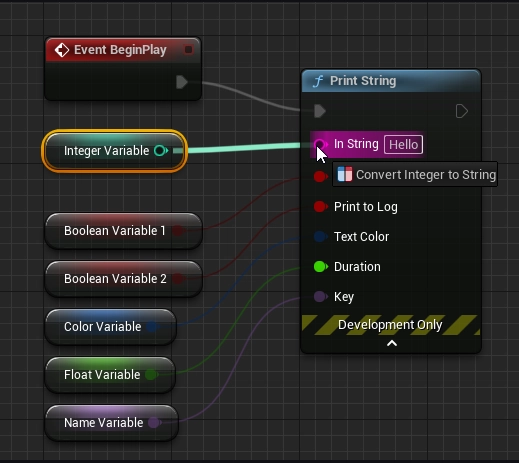Screen dimensions: 519x463
Task: Collapse the Print String advanced pins arrow
Action: (x=392, y=343)
